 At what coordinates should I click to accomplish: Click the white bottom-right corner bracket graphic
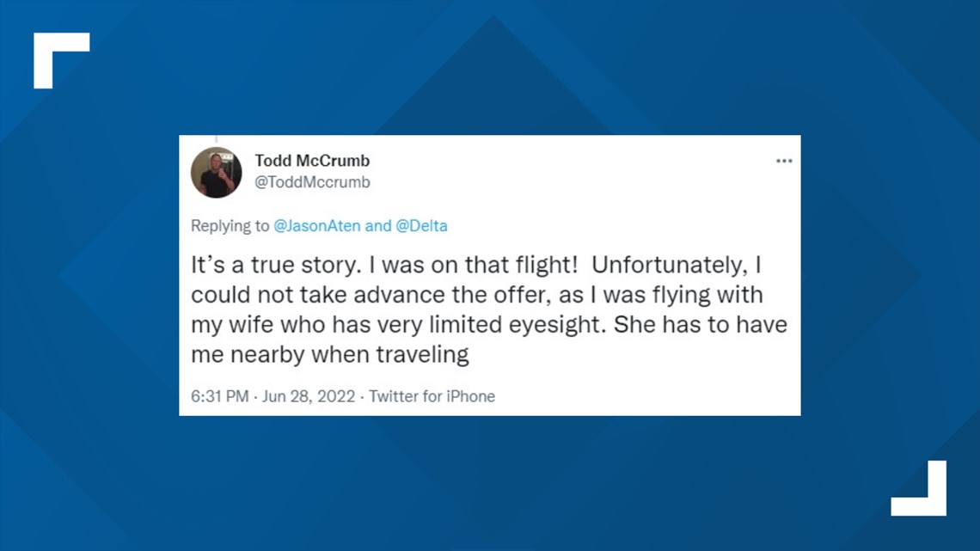tap(919, 488)
